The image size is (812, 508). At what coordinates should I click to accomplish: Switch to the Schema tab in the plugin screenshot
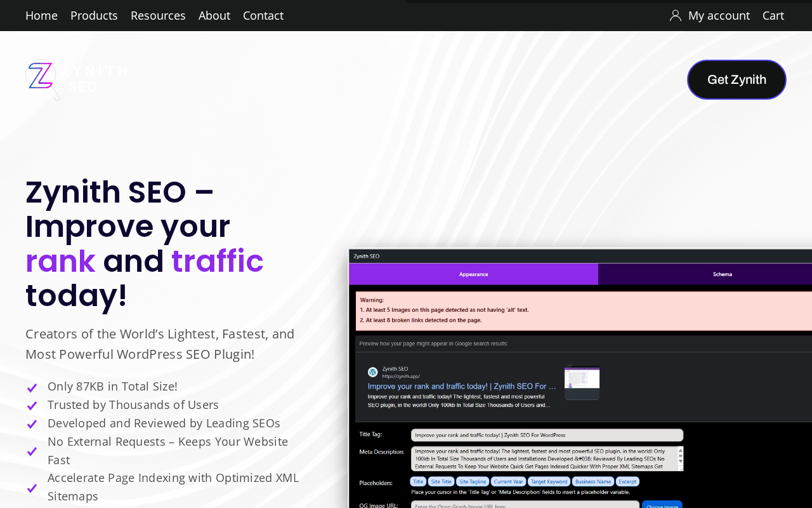[x=722, y=274]
